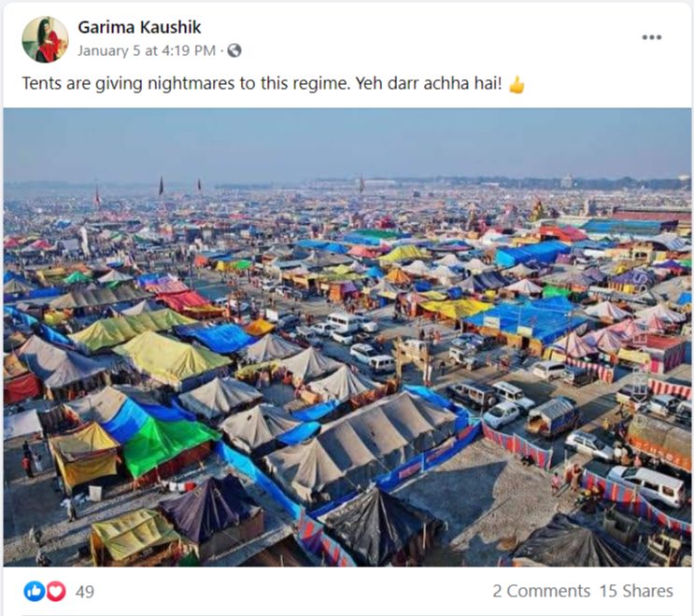Click the red heart Love reaction icon
The image size is (694, 616).
coord(56,591)
